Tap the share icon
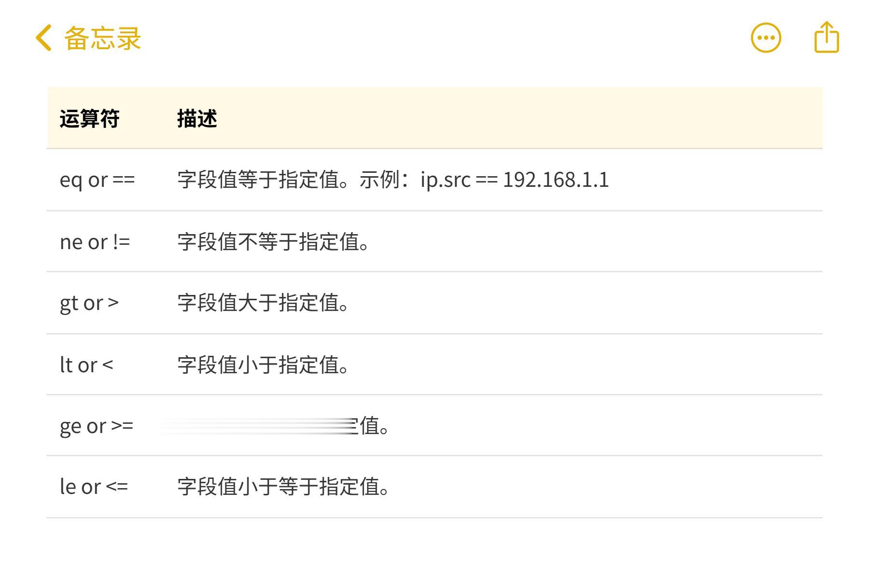The image size is (869, 588). click(x=827, y=37)
